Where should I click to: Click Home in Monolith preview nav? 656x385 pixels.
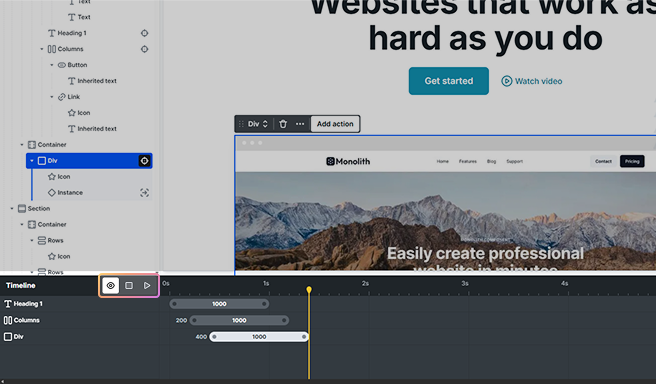tap(443, 162)
